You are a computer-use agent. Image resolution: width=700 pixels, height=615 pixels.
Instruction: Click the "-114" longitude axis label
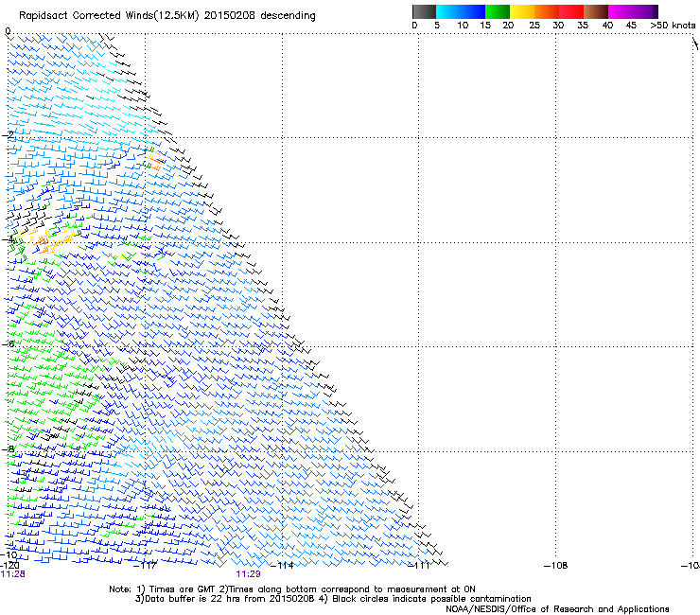282,566
